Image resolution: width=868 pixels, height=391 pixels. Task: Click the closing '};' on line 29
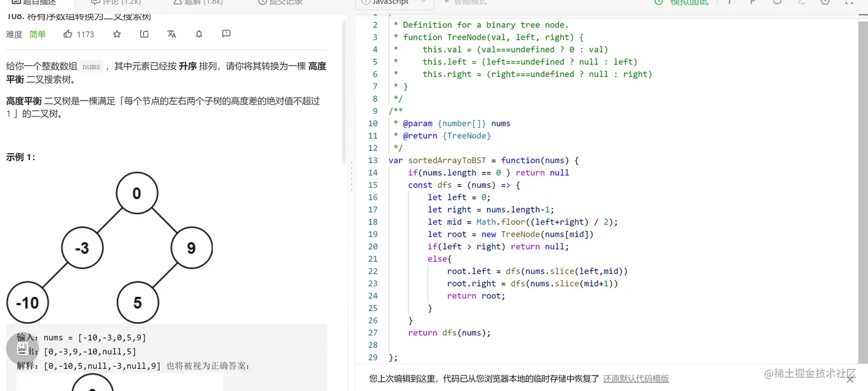pos(393,357)
